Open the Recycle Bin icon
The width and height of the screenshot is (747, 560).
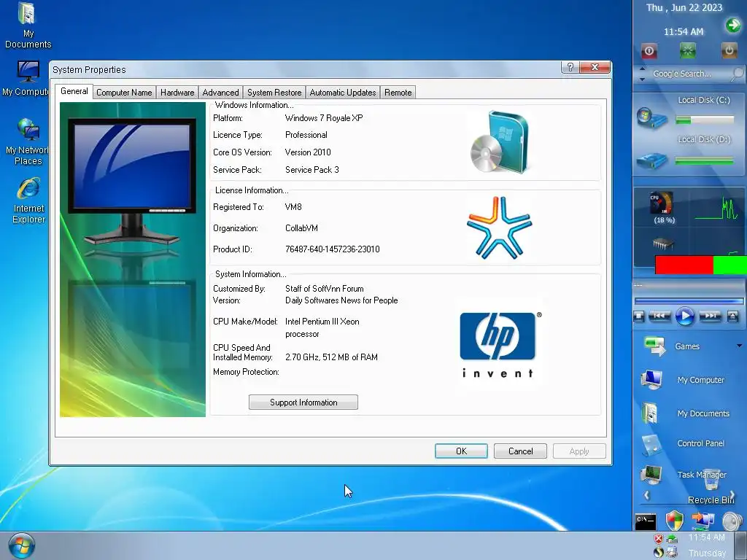[x=711, y=480]
